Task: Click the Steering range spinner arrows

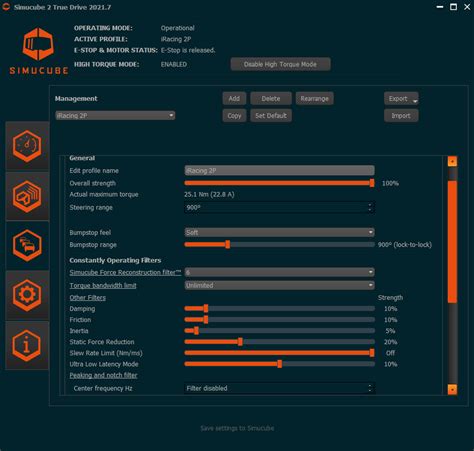Action: click(370, 207)
